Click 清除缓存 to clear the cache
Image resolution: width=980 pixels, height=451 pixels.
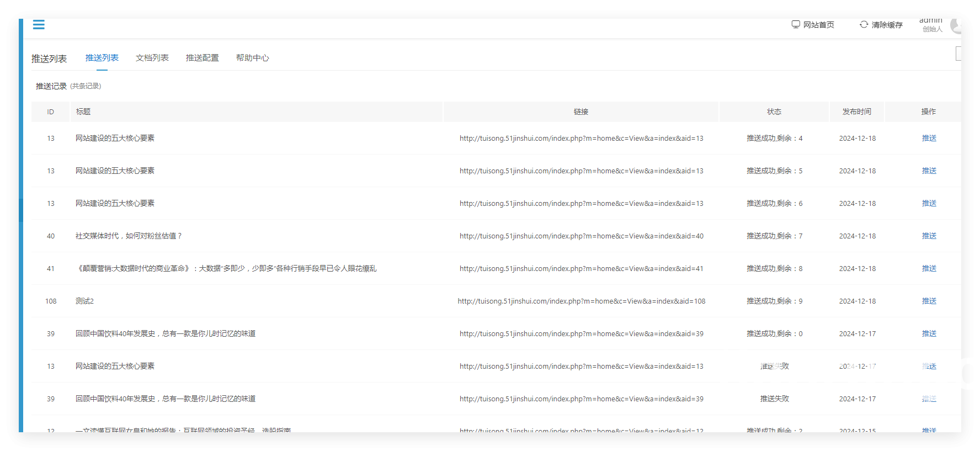tap(881, 25)
